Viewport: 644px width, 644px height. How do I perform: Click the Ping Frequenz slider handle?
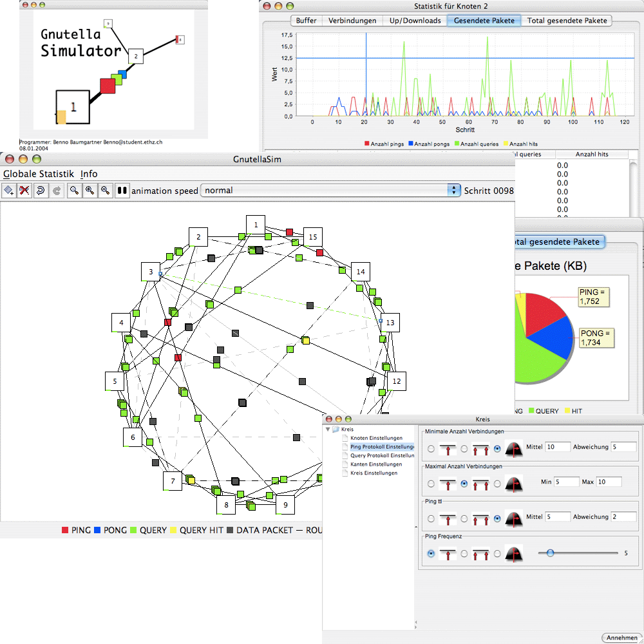click(x=550, y=553)
